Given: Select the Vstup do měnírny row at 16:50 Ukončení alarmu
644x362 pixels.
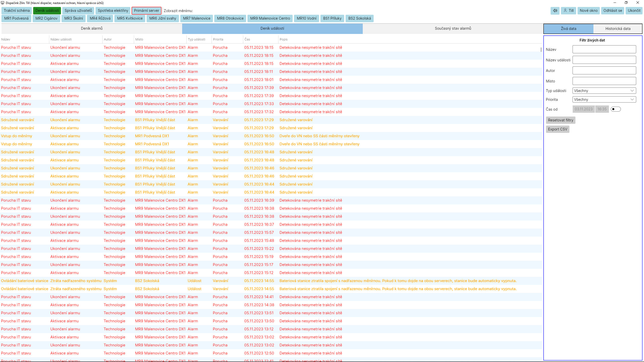Looking at the screenshot, I should point(271,136).
